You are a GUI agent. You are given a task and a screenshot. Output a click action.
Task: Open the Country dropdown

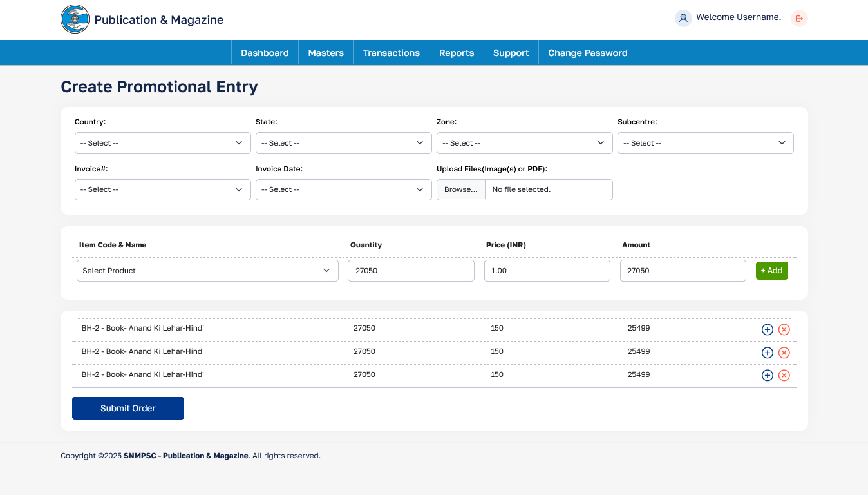[162, 143]
